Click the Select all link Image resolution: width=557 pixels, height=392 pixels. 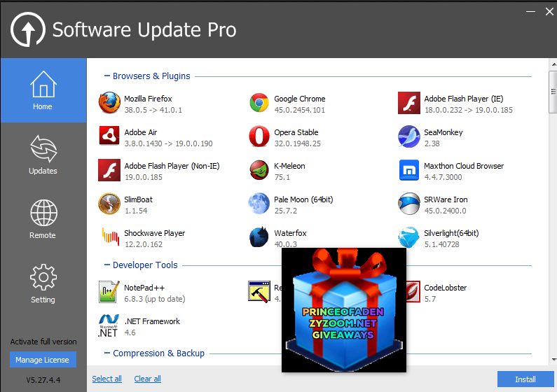tap(107, 379)
